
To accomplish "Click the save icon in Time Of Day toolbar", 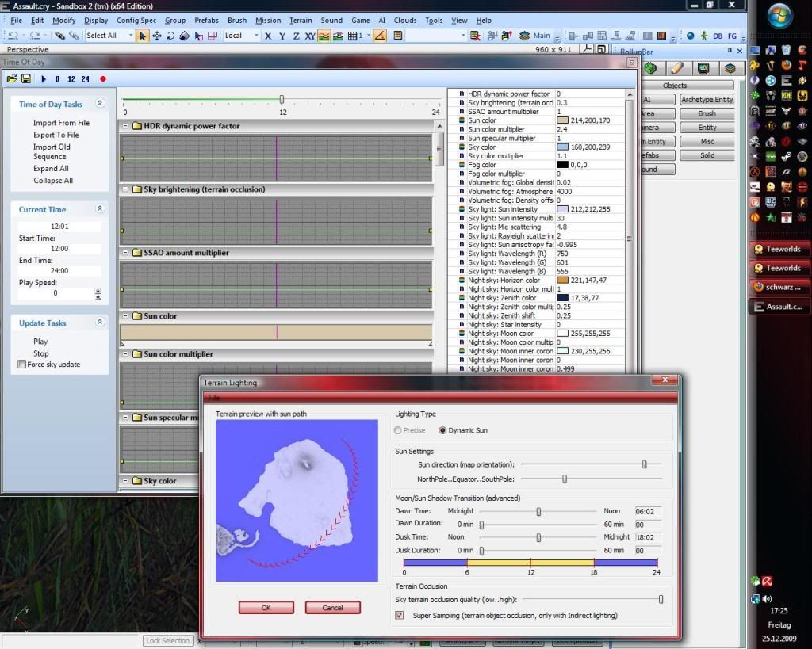I will point(26,79).
